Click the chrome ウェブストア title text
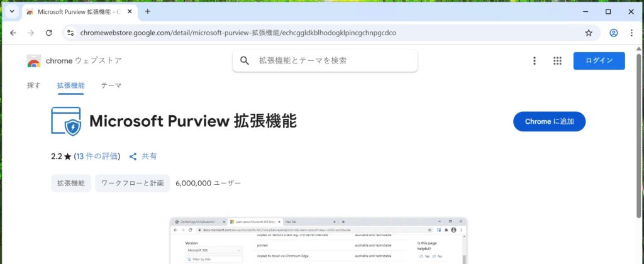Viewport: 644px width, 264px height. [x=84, y=61]
